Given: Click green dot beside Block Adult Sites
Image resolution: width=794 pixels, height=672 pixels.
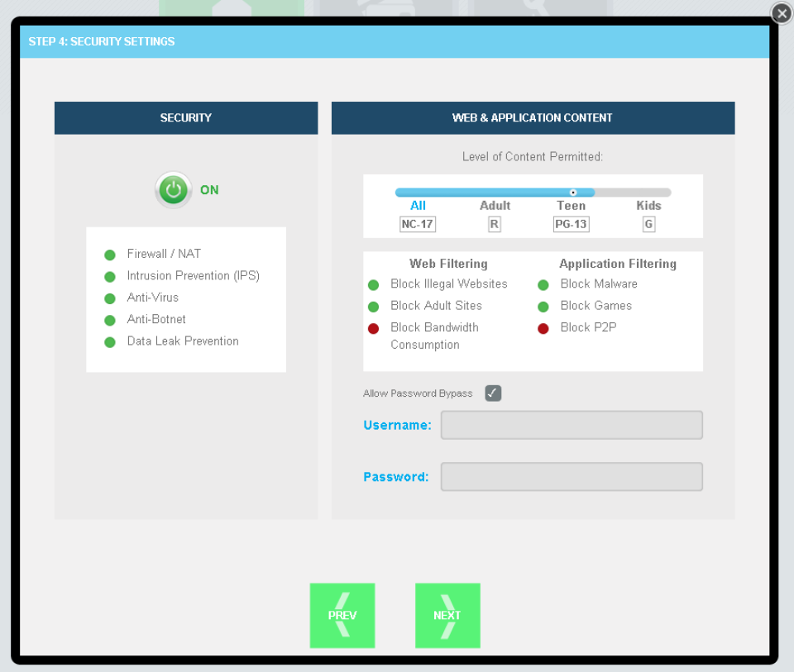Looking at the screenshot, I should [374, 307].
